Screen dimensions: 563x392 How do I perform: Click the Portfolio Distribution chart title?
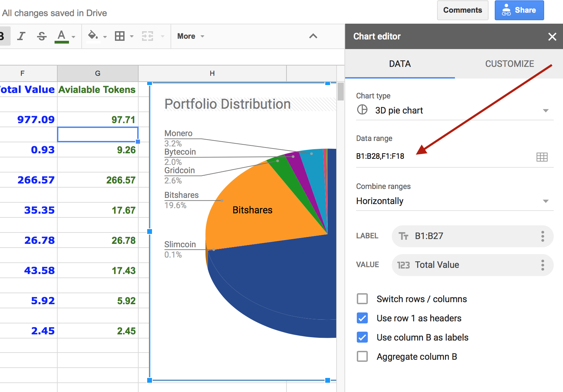click(x=227, y=104)
